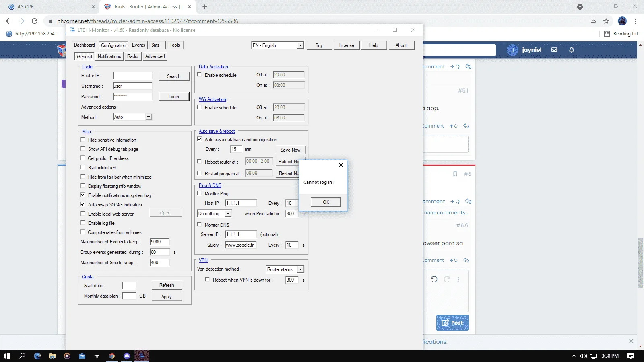Open the Tools tab
The height and width of the screenshot is (362, 644).
click(x=175, y=45)
